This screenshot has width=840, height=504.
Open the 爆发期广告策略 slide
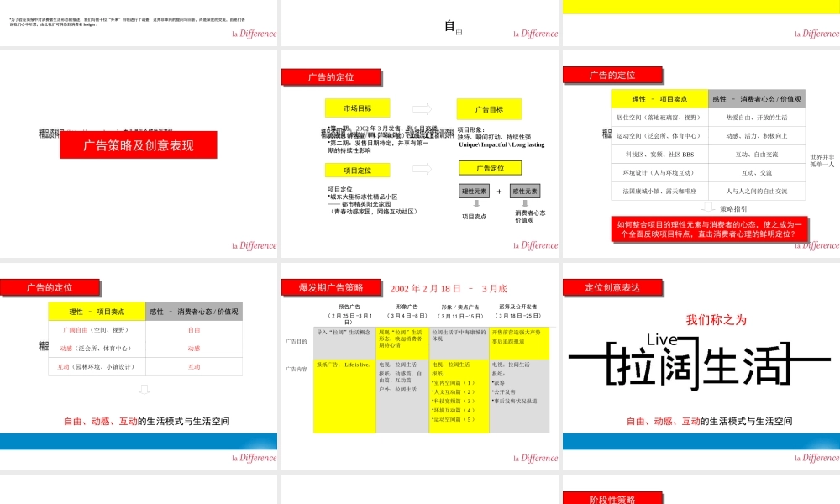click(x=419, y=366)
